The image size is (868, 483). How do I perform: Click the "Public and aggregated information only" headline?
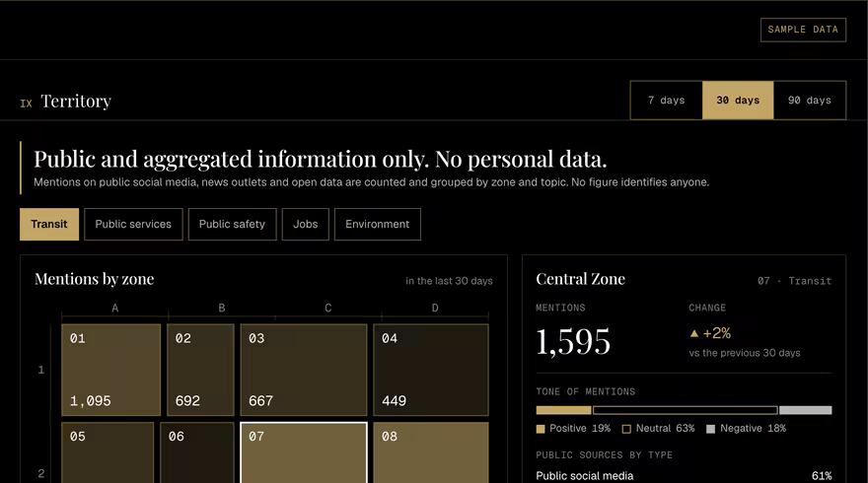click(x=320, y=160)
